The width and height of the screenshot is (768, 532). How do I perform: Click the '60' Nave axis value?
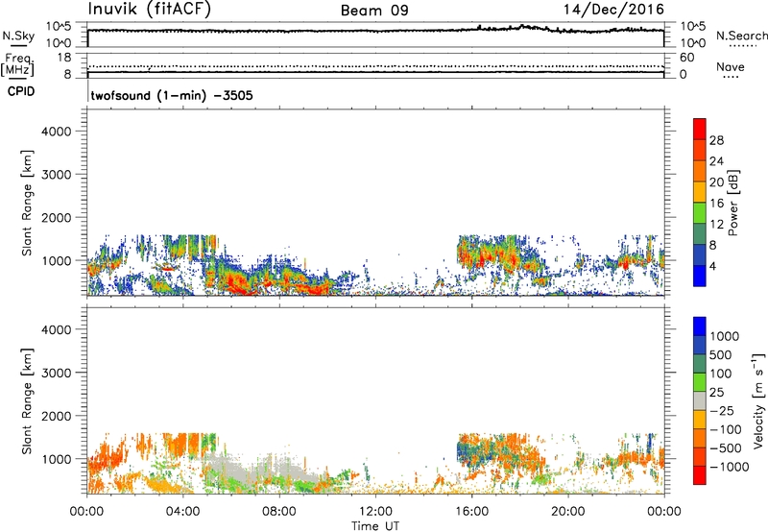[687, 58]
